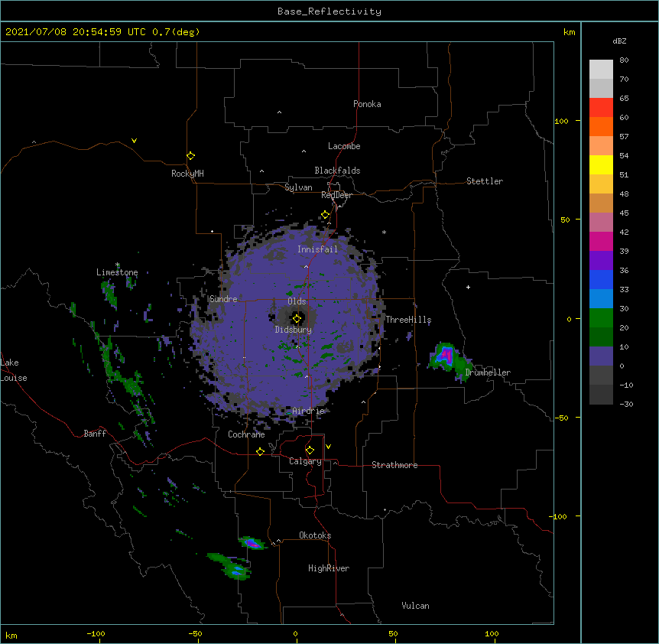Click the Drumheller city label
This screenshot has width=659, height=644.
coord(488,372)
